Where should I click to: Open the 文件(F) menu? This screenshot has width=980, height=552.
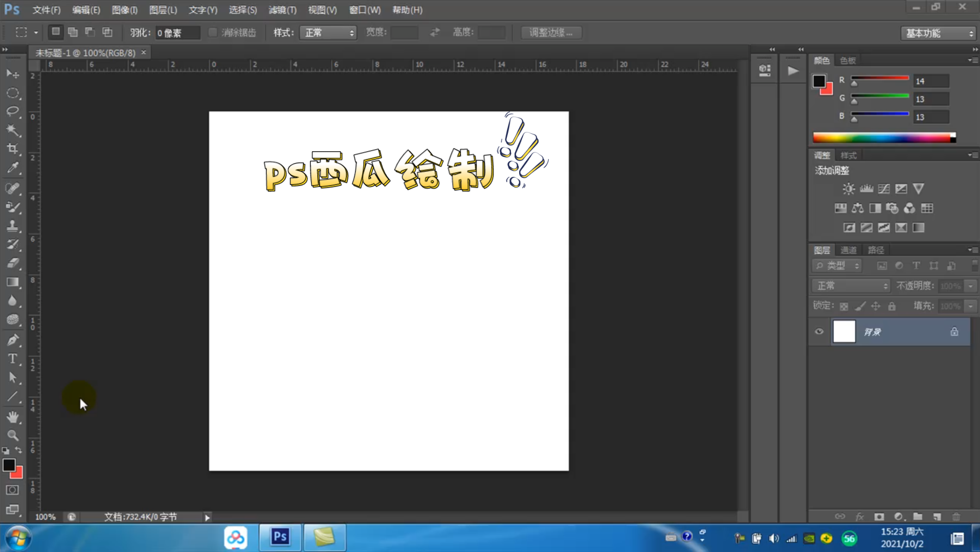pyautogui.click(x=46, y=10)
